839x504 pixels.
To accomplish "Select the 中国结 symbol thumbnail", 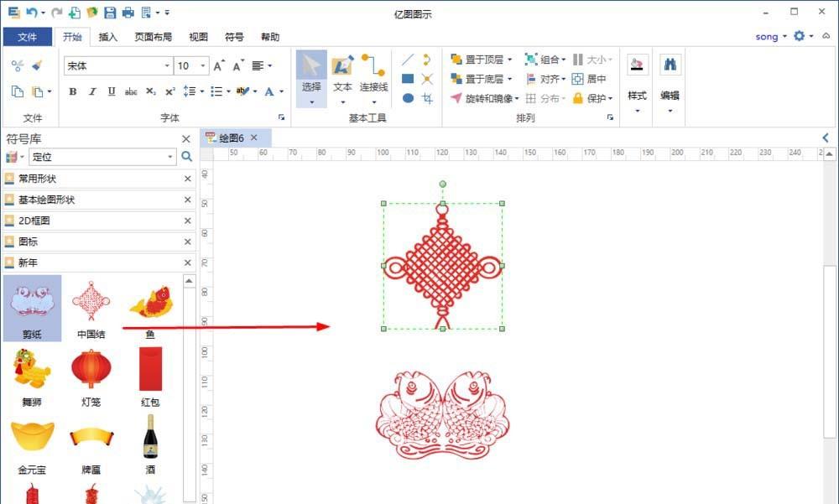I will click(x=91, y=302).
